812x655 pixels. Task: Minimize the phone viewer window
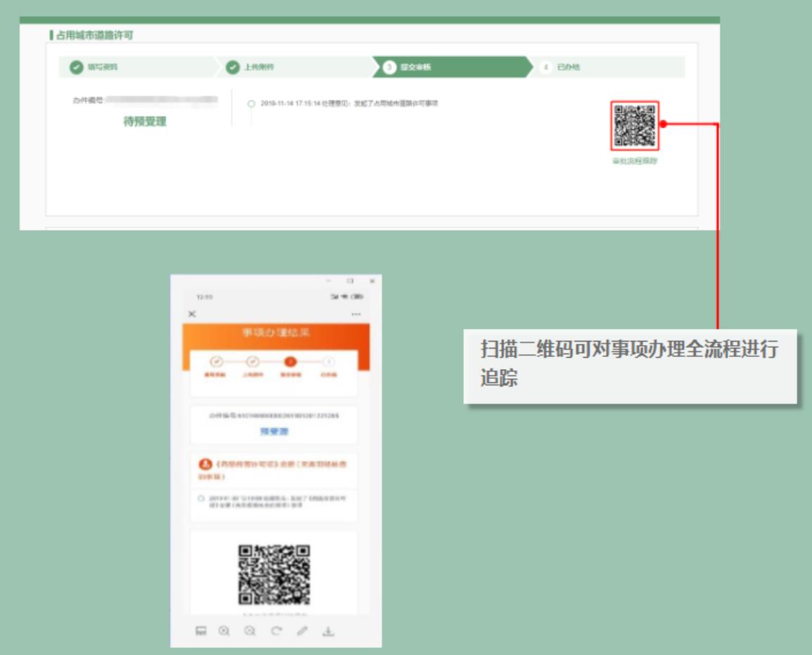click(x=328, y=280)
